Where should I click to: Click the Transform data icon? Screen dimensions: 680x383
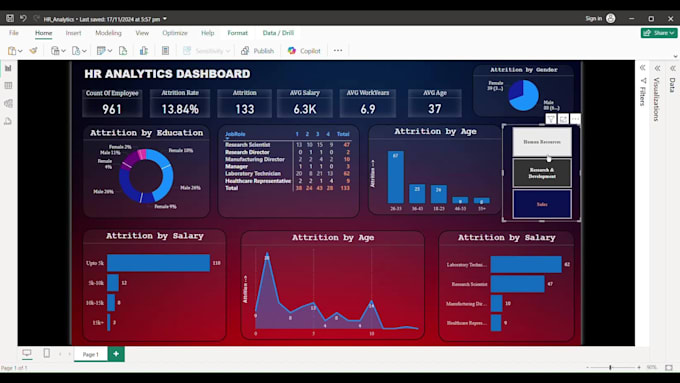pos(101,51)
